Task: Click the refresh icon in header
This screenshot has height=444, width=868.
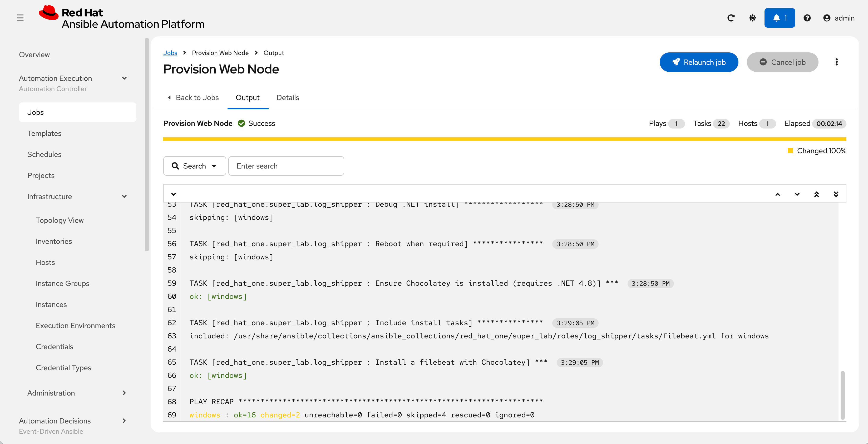Action: [731, 18]
